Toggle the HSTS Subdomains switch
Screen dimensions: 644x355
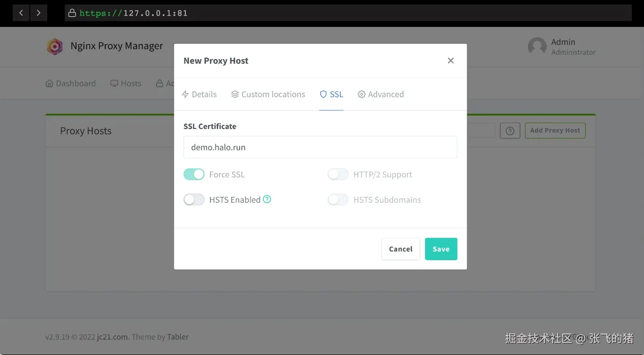point(338,200)
